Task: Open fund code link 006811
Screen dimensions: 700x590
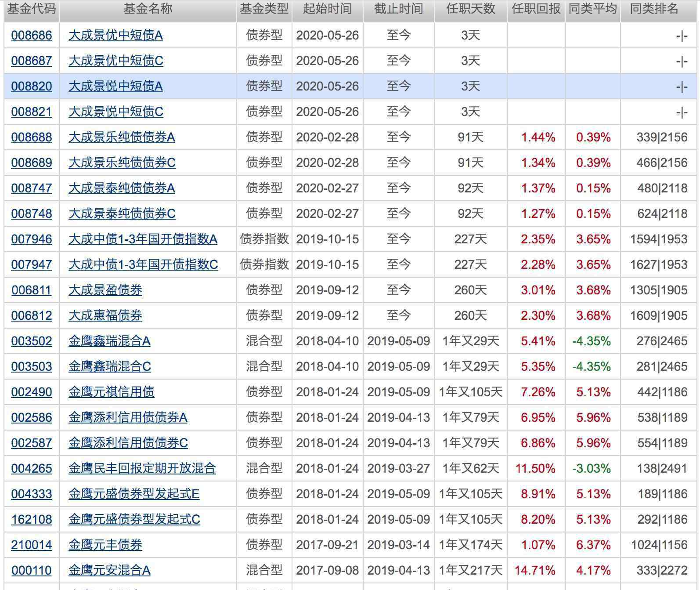Action: (x=32, y=290)
